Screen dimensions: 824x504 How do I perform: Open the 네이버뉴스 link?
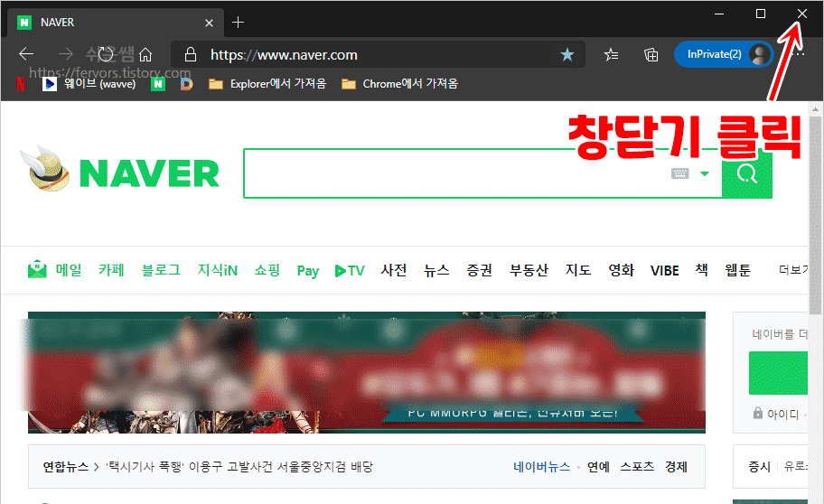[542, 467]
